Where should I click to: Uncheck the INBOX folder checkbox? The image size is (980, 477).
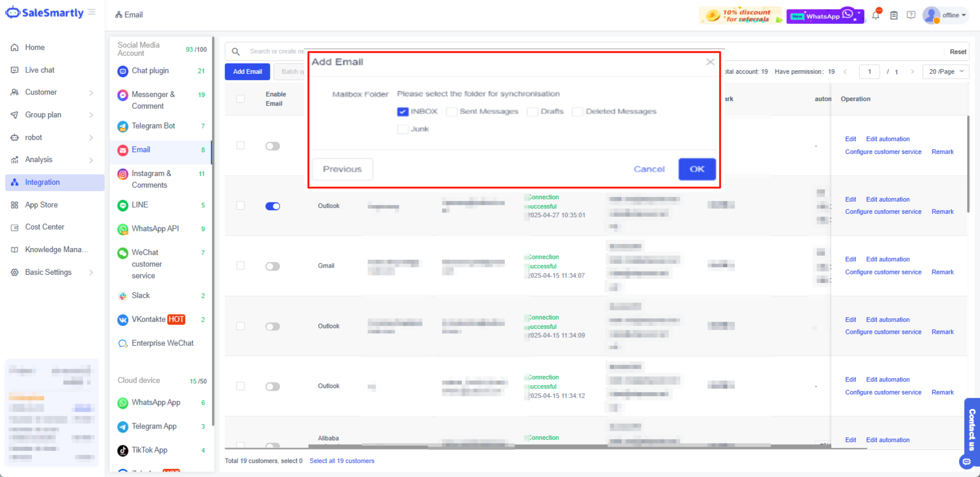pyautogui.click(x=403, y=111)
